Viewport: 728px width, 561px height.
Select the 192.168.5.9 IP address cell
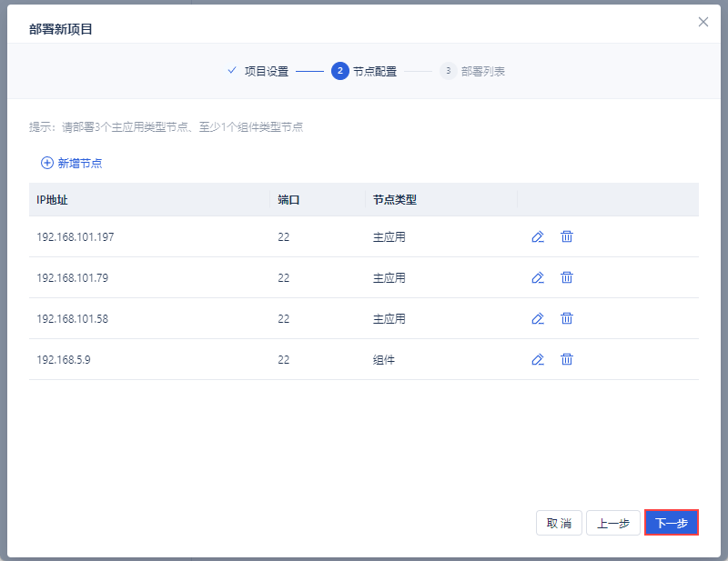point(64,359)
